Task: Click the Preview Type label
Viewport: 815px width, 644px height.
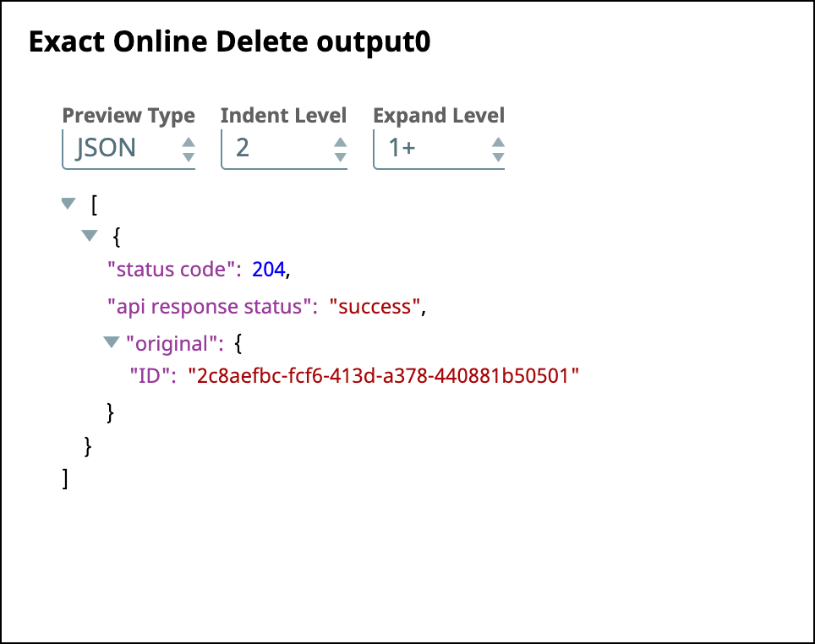Action: click(x=129, y=116)
